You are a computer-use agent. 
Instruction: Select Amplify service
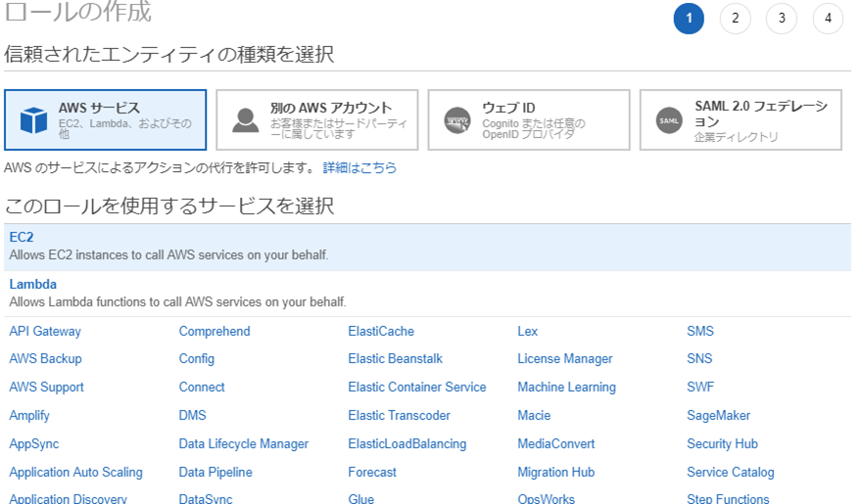click(x=29, y=416)
